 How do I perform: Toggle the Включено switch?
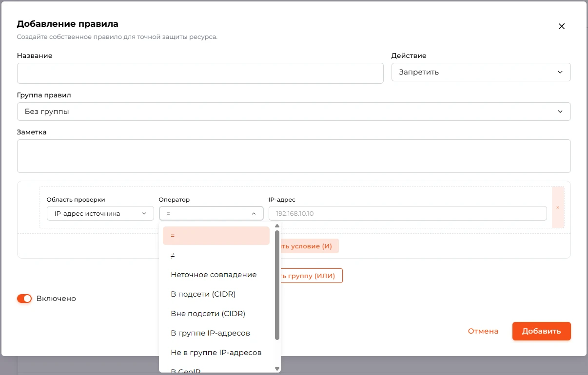click(24, 299)
